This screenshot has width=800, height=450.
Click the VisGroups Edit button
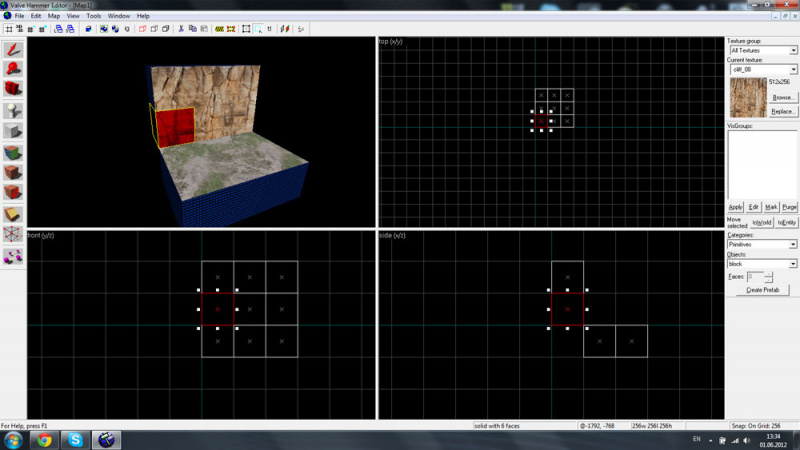pyautogui.click(x=754, y=207)
